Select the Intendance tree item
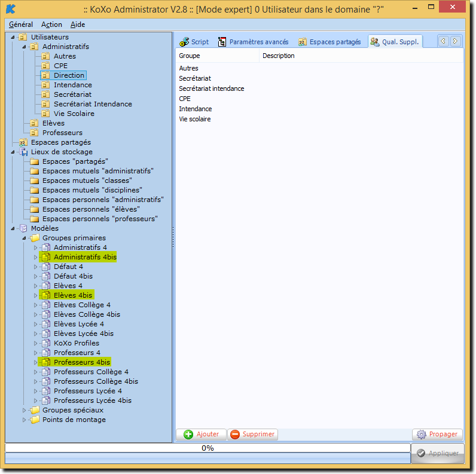This screenshot has height=474, width=476. [x=73, y=85]
